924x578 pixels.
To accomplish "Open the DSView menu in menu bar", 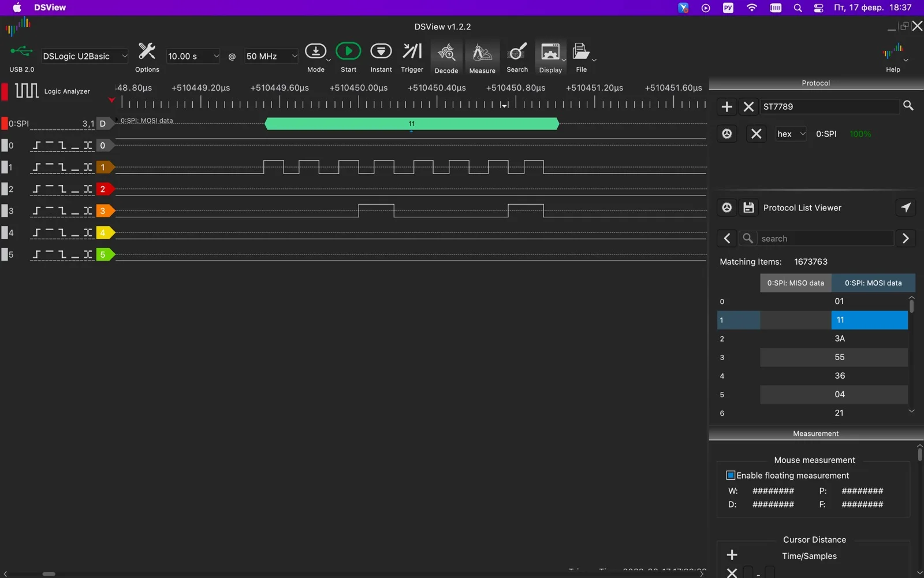I will pos(50,8).
